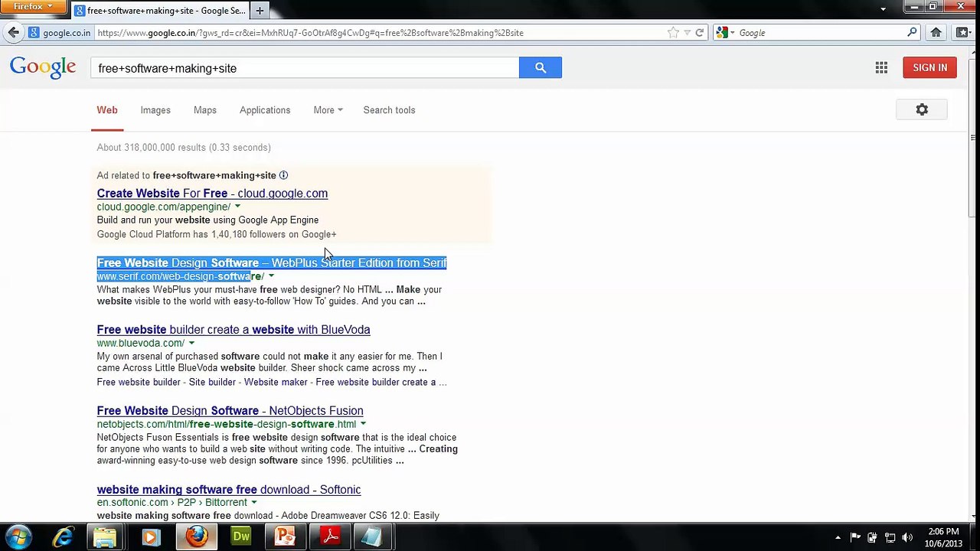Viewport: 980px width, 551px height.
Task: Open the Firefox application menu
Action: coord(33,7)
